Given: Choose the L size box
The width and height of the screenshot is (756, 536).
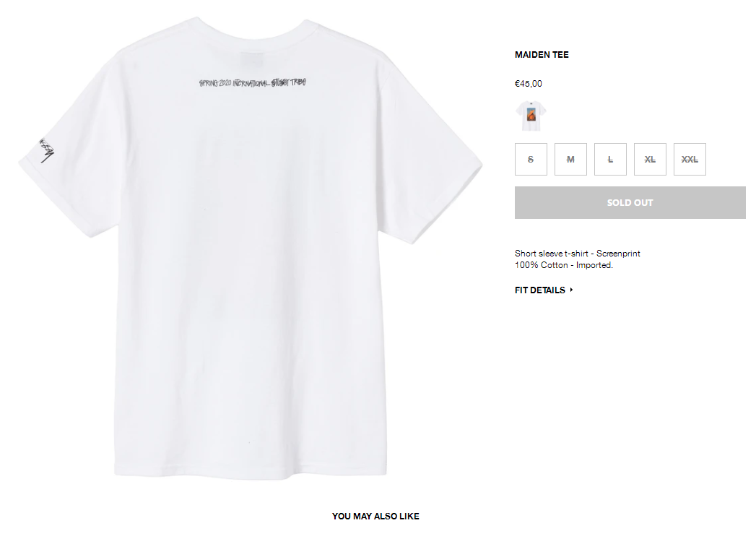Looking at the screenshot, I should tap(610, 159).
